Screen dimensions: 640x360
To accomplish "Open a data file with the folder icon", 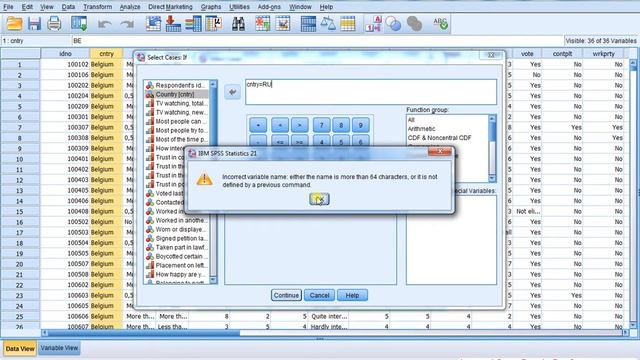I will coord(14,24).
